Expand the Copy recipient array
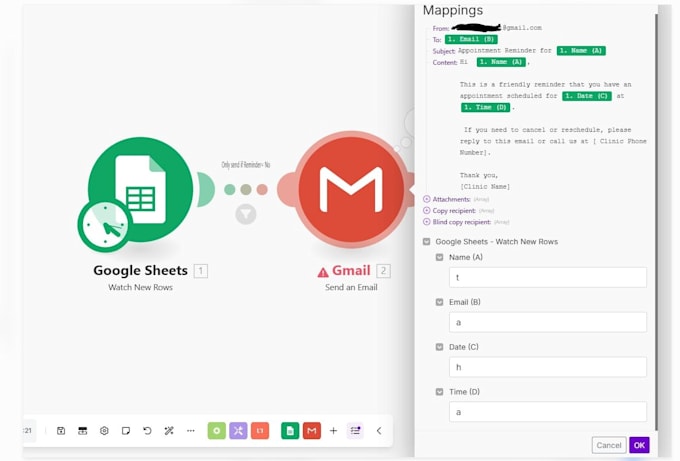Screen dimensions: 680x461 (427, 210)
